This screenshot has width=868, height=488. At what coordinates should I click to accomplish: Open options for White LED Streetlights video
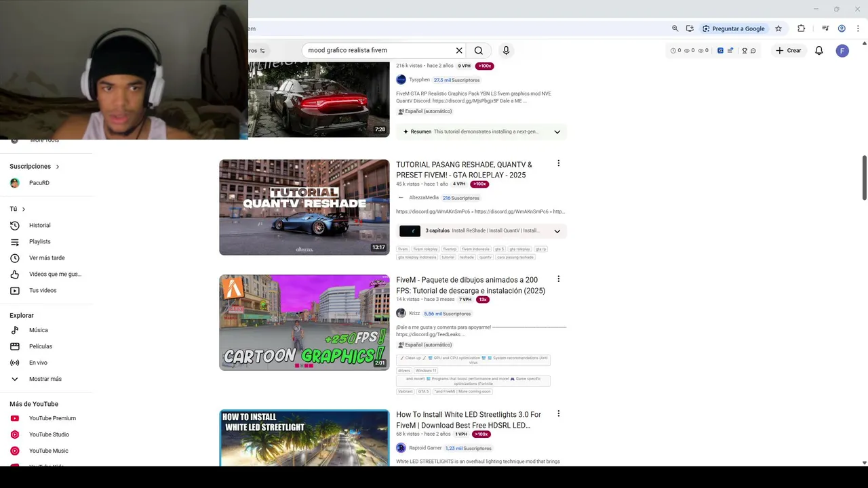tap(558, 413)
